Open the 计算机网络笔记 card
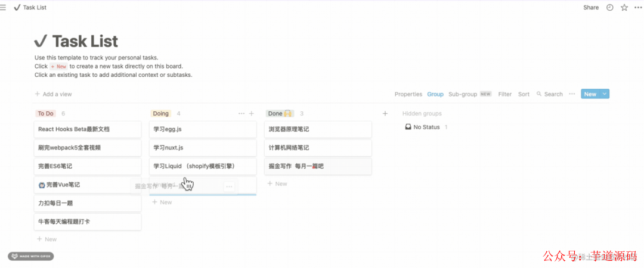Screen dimensions: 644x268 (318, 148)
